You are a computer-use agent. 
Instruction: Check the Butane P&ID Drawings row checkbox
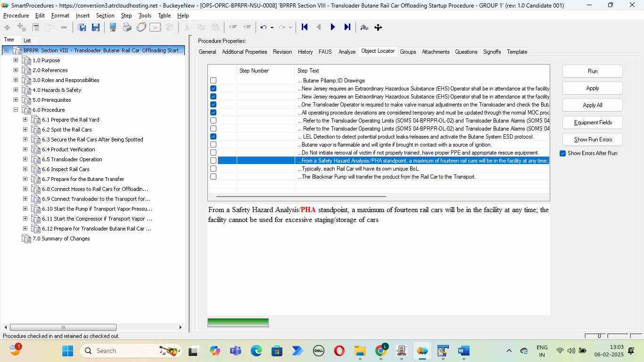click(x=213, y=81)
